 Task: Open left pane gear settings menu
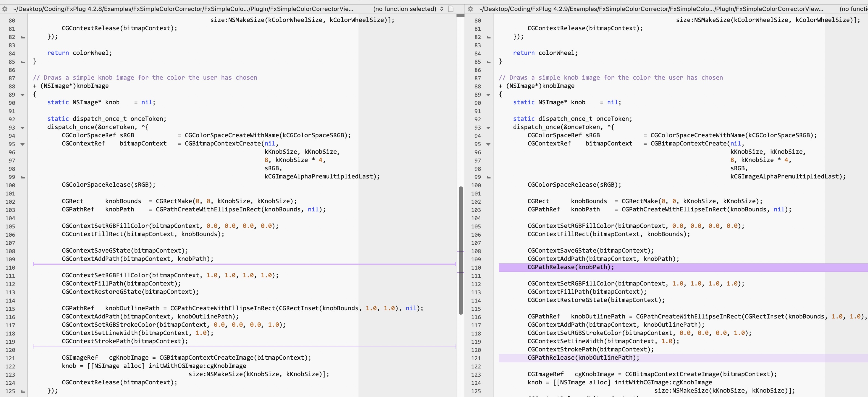click(x=4, y=9)
